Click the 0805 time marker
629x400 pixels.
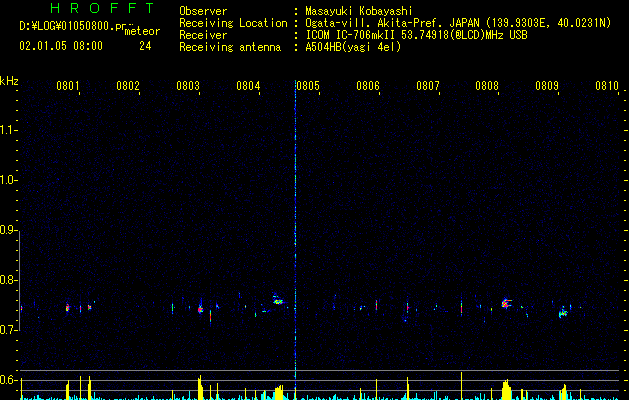tap(308, 86)
